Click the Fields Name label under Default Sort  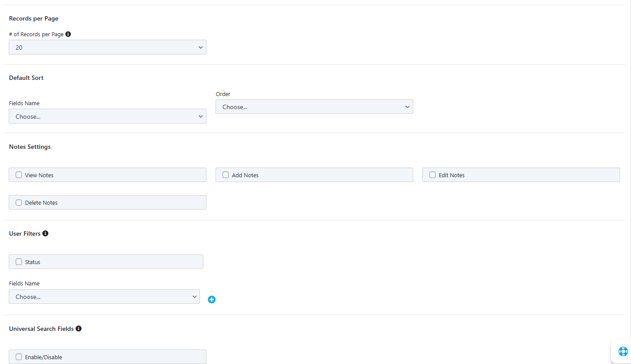coord(24,103)
